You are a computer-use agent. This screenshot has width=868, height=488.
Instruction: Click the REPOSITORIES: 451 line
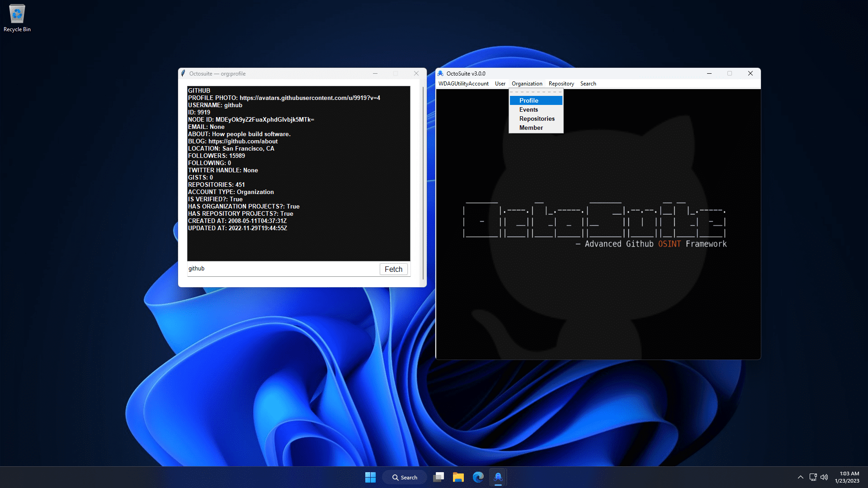tap(217, 185)
